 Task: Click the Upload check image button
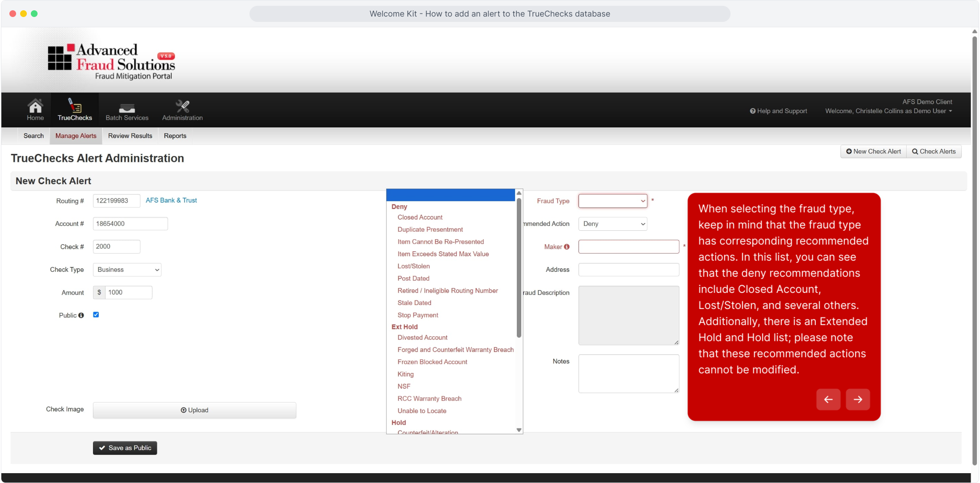tap(194, 411)
